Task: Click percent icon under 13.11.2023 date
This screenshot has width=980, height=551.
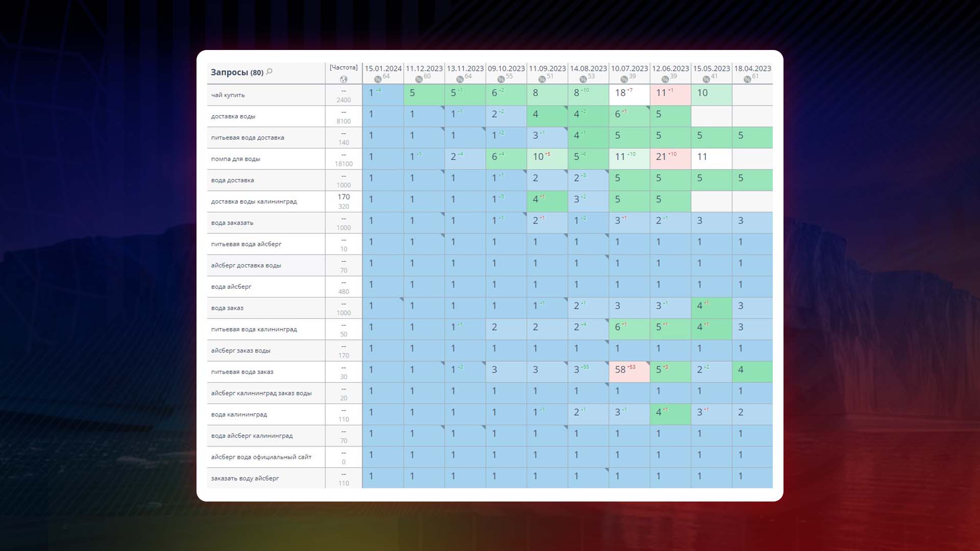Action: (460, 79)
